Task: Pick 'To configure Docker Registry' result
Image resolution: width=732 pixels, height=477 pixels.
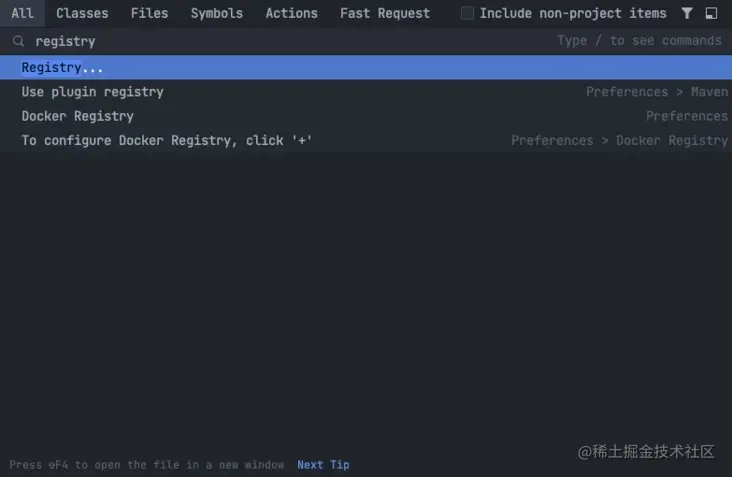Action: tap(167, 140)
